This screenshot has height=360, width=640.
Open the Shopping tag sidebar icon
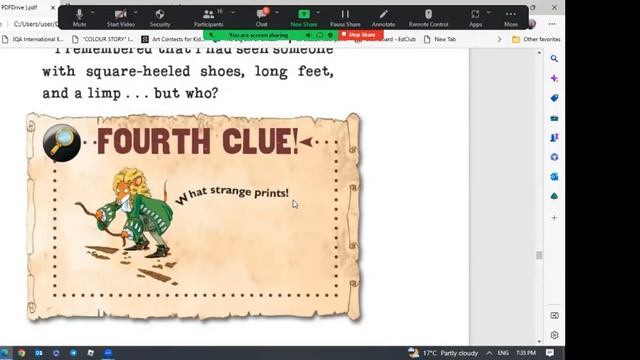point(554,98)
